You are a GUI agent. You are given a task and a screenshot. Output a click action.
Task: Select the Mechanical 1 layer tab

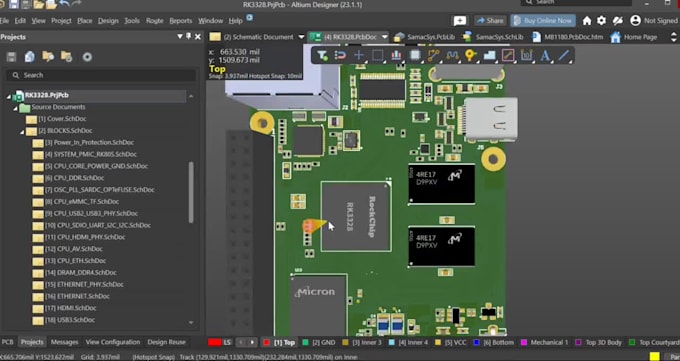544,342
